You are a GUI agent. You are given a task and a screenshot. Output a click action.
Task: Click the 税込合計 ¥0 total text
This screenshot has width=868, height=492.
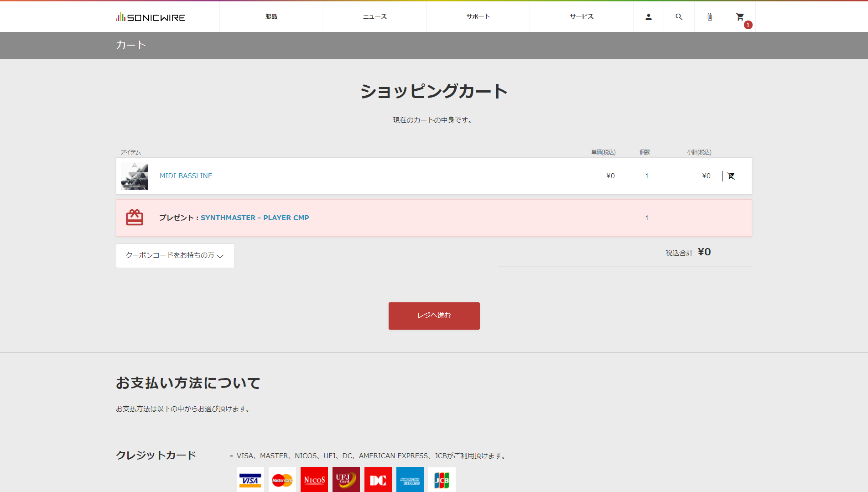(688, 252)
